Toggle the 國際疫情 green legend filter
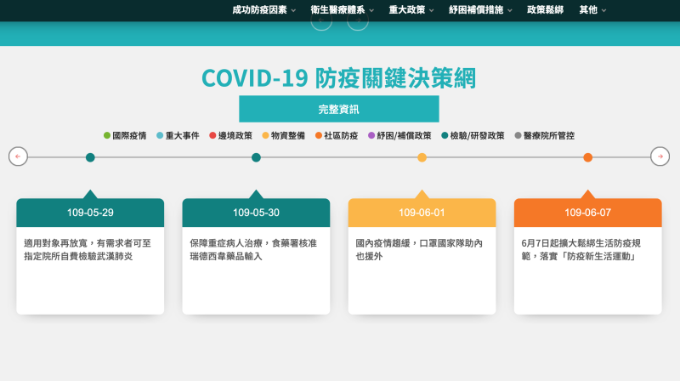This screenshot has width=680, height=383. click(x=125, y=136)
